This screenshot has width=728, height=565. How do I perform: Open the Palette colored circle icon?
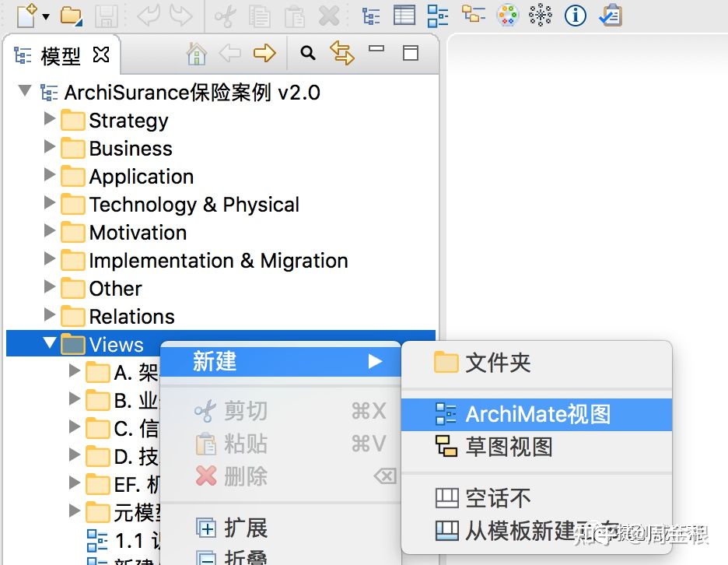(507, 15)
